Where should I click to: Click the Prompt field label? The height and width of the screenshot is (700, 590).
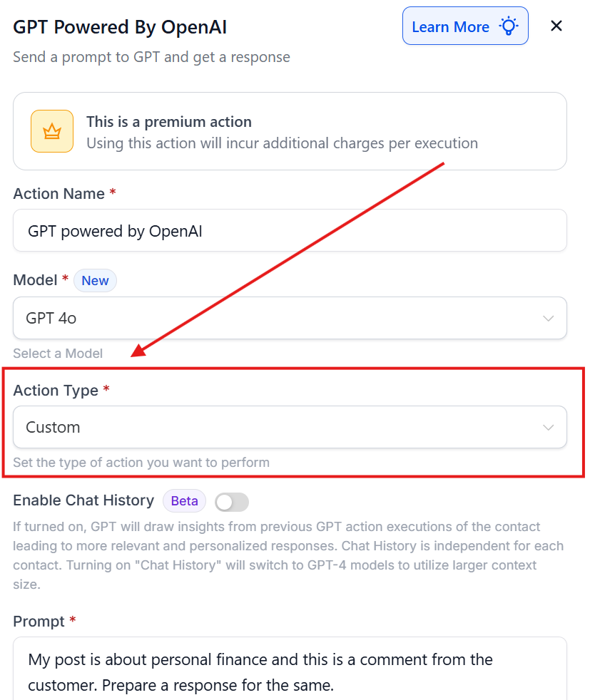(39, 622)
